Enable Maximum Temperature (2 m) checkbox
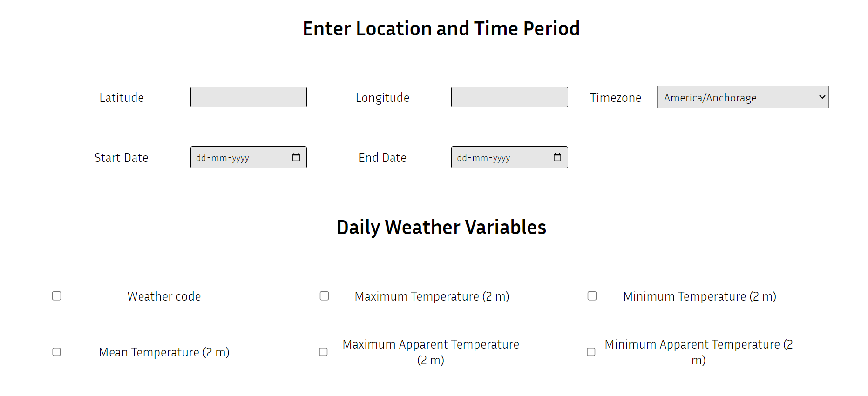868x396 pixels. [x=325, y=296]
